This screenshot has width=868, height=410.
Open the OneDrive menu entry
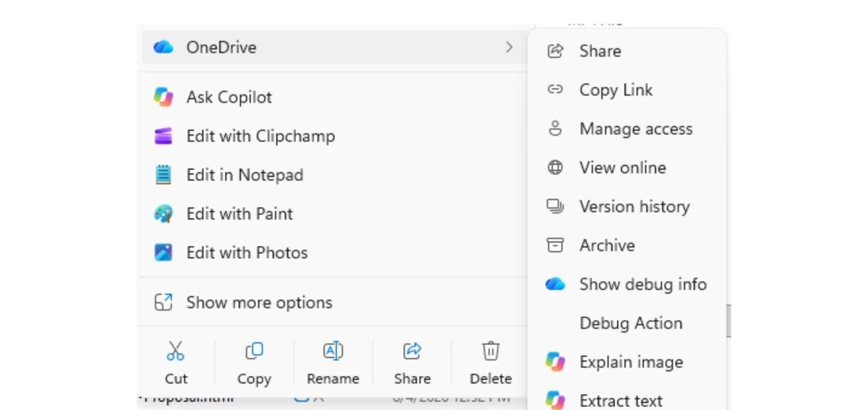pyautogui.click(x=335, y=47)
